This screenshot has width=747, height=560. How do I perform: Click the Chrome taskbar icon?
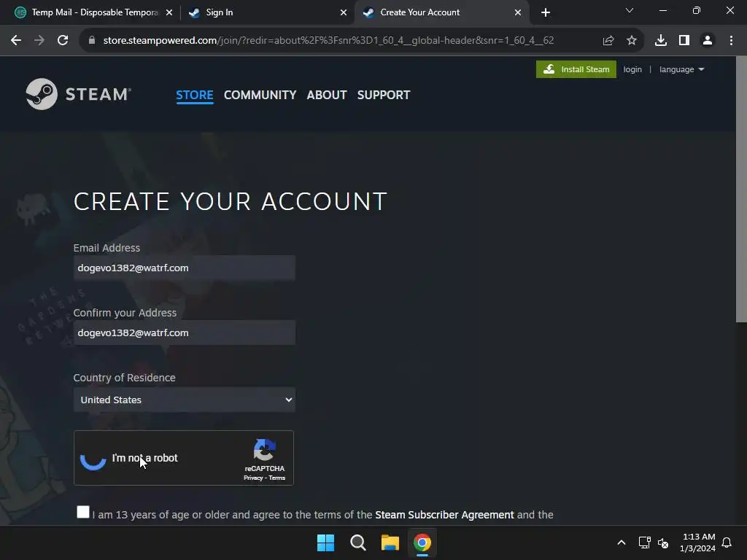[x=422, y=542]
